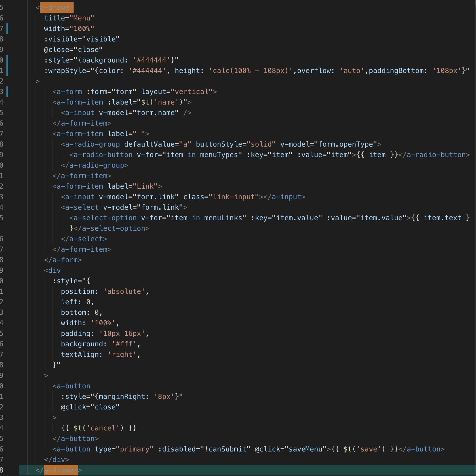Viewport: 476px width, 476px height.
Task: Click the bottom: 0 style line
Action: coord(82,312)
